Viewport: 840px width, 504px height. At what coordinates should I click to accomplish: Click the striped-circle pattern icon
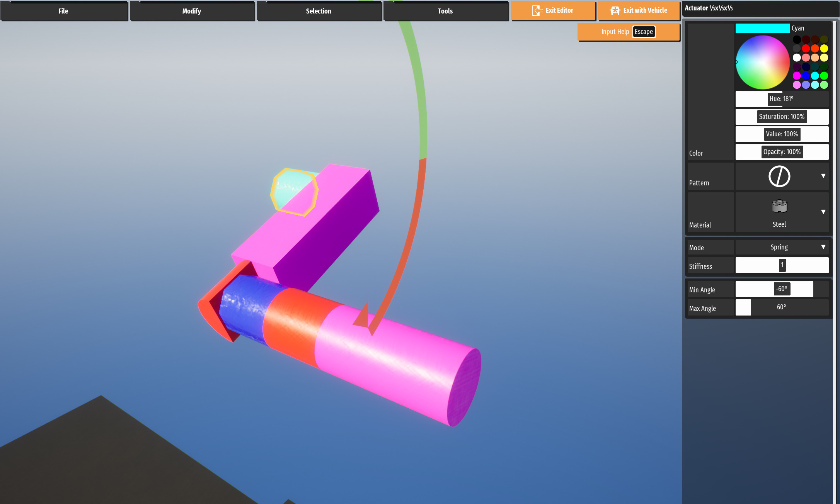(779, 176)
